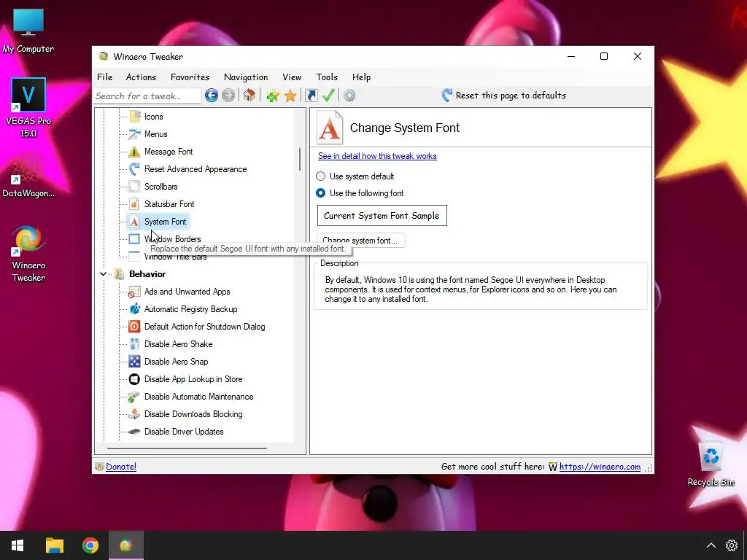Select the Behavior category label
747x560 pixels.
pos(147,274)
